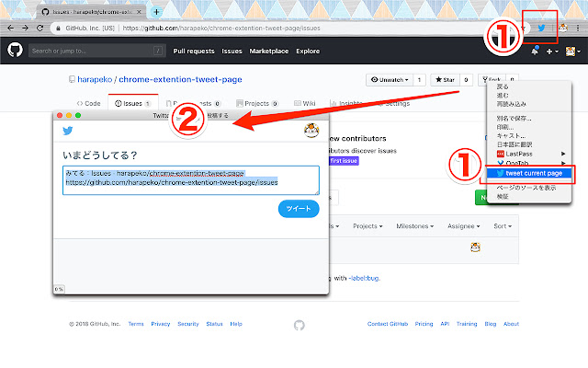Open Pull requests in GitHub header

coord(194,52)
